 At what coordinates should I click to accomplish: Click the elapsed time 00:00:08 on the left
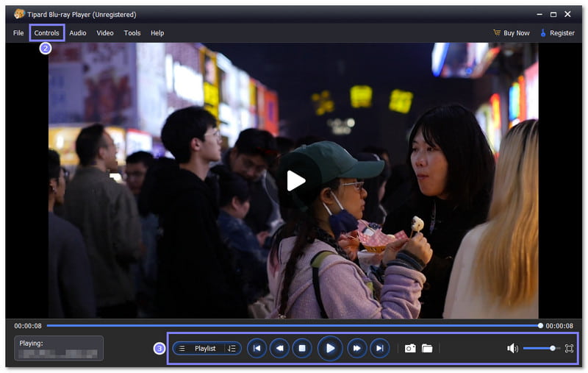[x=28, y=326]
